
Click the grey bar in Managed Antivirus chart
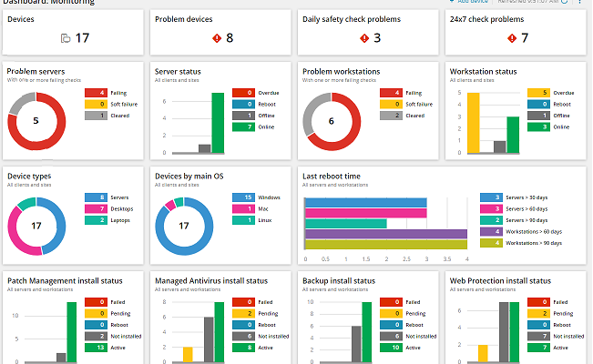click(210, 339)
